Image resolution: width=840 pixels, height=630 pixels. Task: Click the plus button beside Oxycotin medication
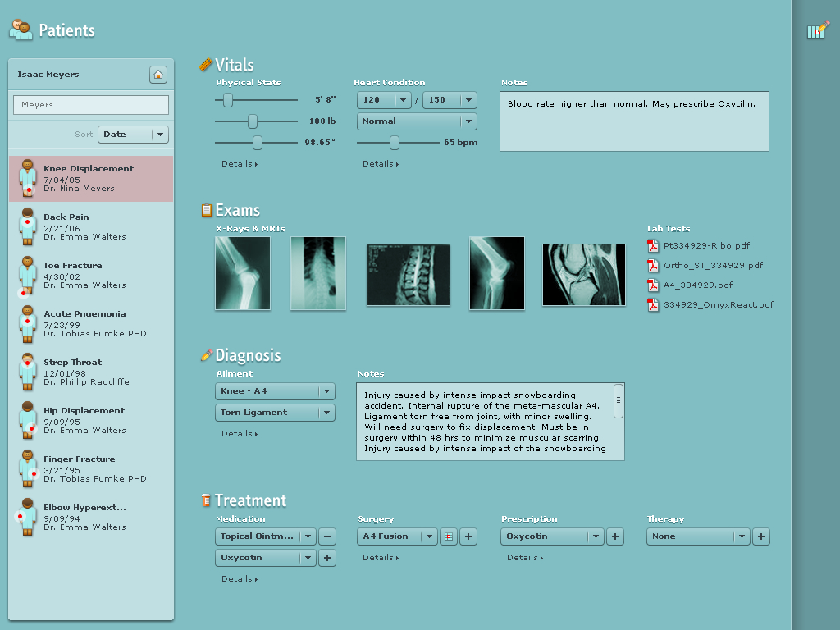(x=326, y=558)
